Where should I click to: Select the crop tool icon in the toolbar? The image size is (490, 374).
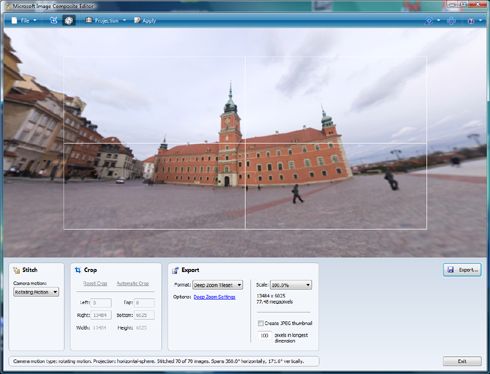[x=54, y=20]
